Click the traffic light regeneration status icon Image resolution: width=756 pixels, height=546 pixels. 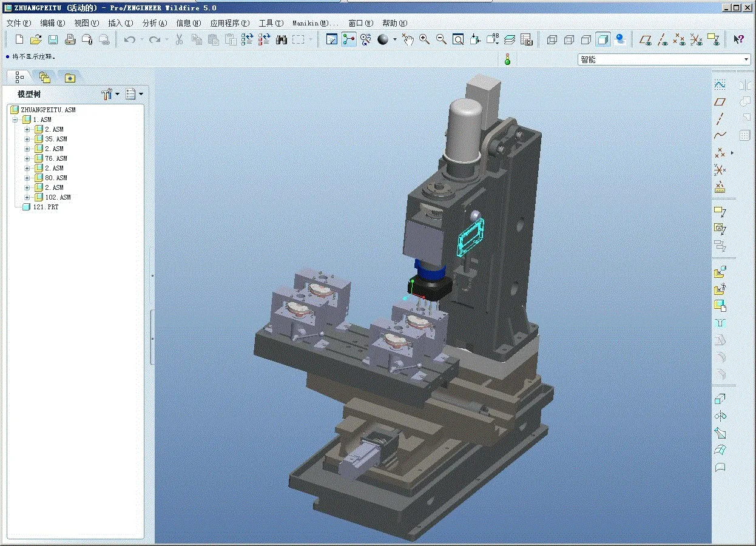[507, 59]
